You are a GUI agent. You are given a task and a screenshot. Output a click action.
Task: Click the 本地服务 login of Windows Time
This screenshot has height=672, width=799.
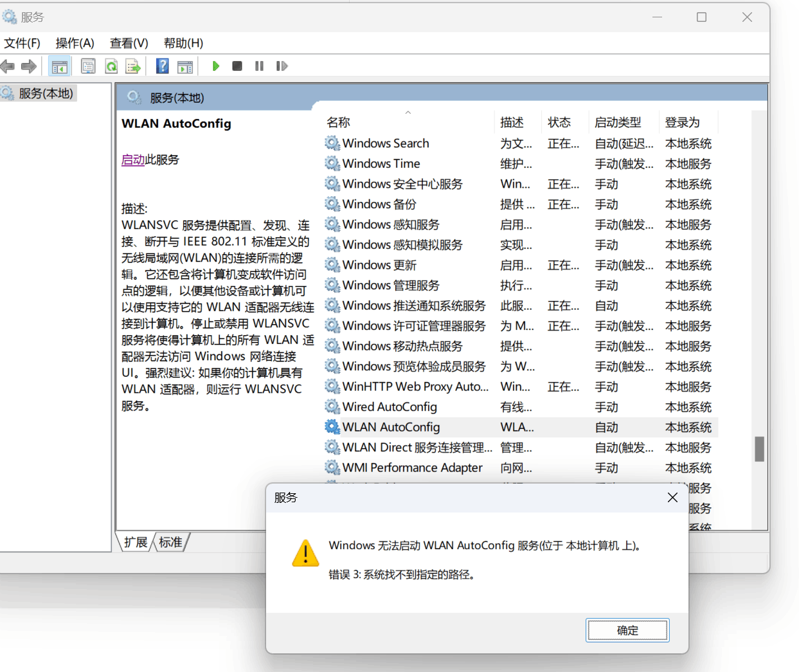688,163
